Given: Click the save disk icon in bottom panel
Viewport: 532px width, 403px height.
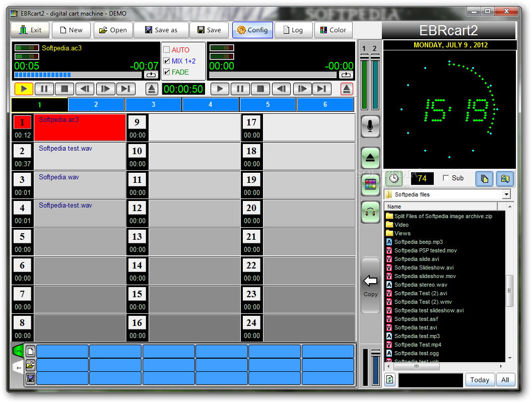Looking at the screenshot, I should tap(31, 378).
